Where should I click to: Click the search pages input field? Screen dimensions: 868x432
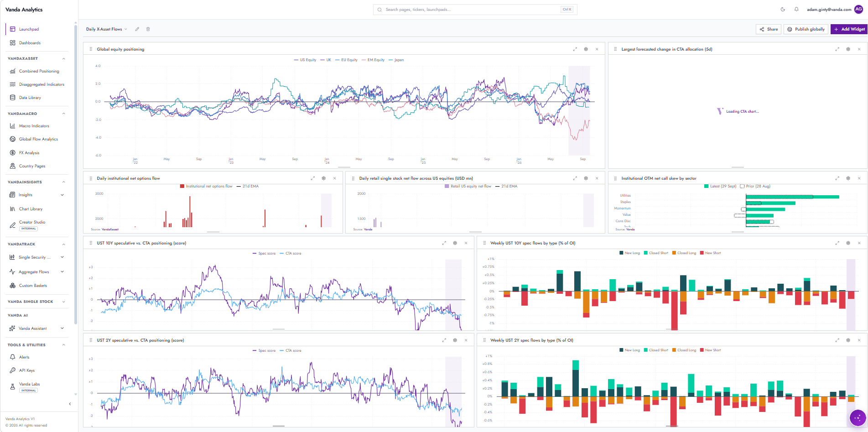[x=475, y=10]
